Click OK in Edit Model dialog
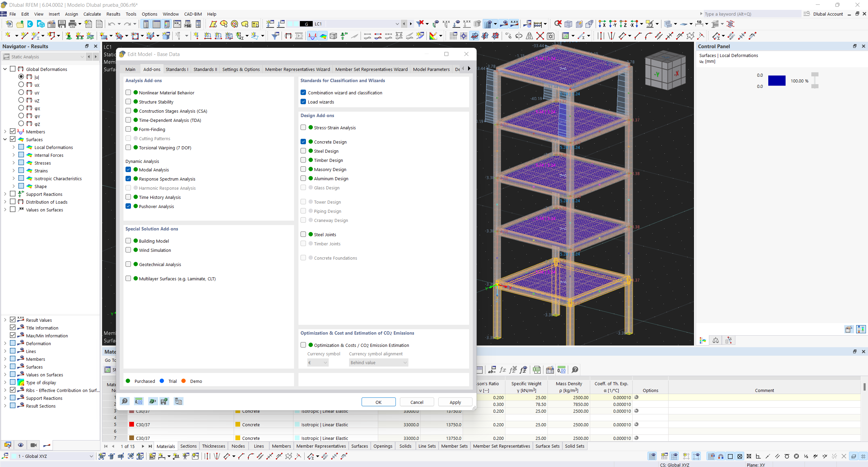The height and width of the screenshot is (467, 868). (x=379, y=402)
